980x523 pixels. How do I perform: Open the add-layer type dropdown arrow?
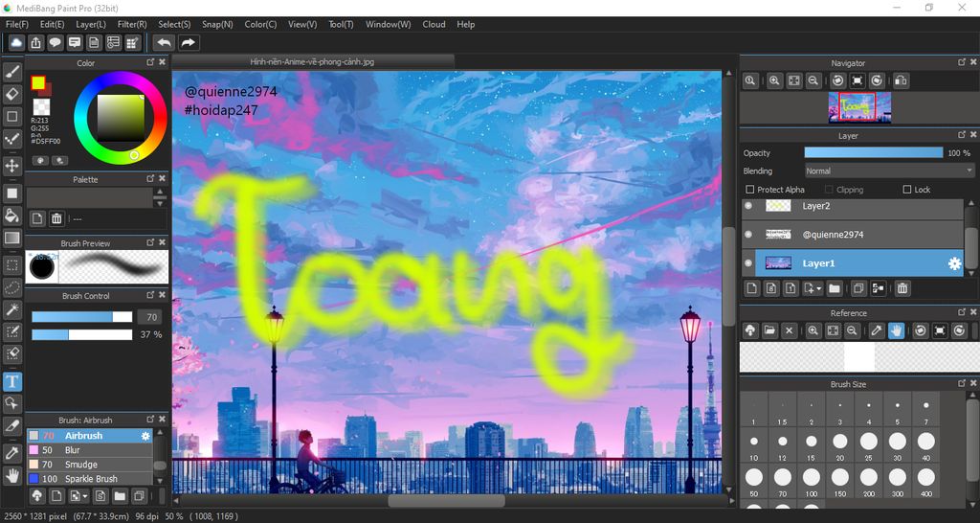coord(819,289)
